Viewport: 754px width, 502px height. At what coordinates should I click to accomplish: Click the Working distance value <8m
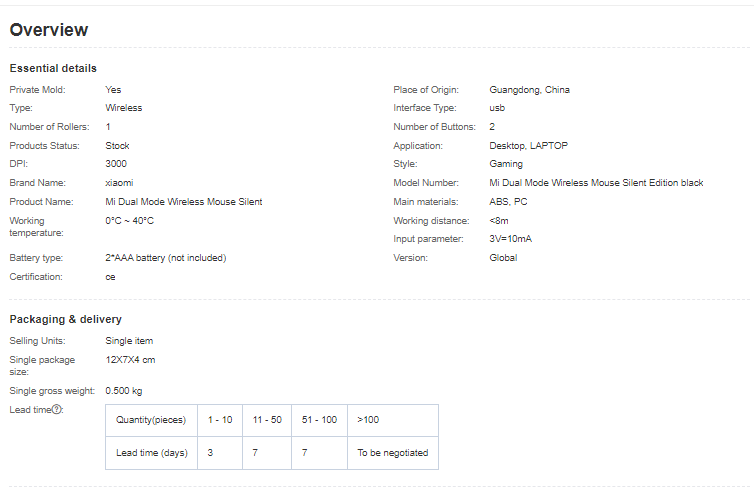(499, 221)
